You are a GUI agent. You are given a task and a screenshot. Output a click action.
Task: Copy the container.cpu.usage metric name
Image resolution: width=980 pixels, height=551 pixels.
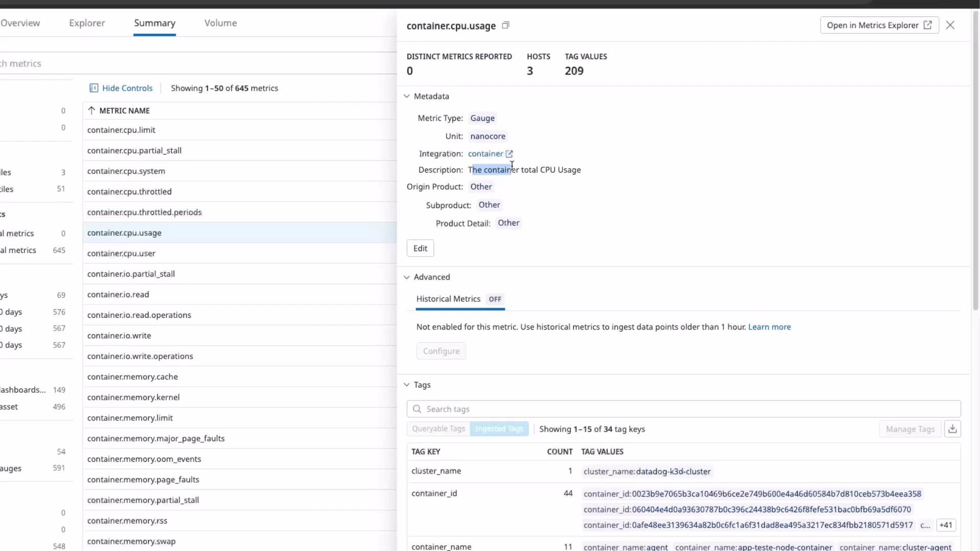[505, 26]
